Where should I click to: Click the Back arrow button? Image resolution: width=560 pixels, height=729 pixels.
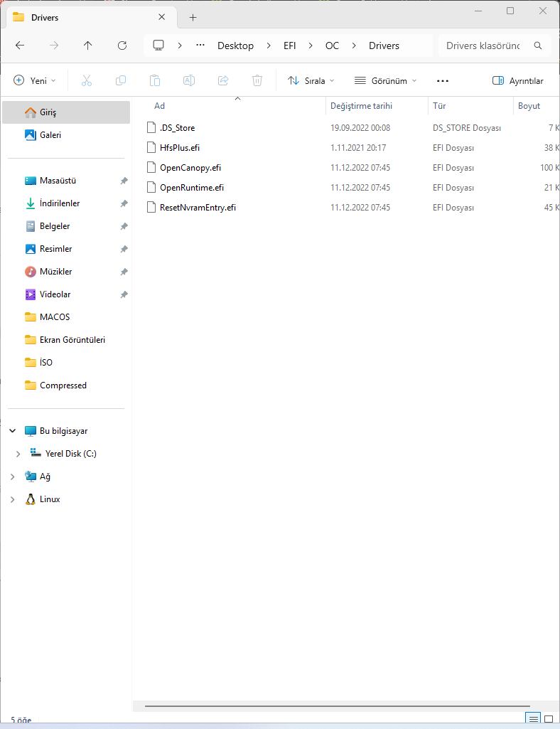[20, 46]
